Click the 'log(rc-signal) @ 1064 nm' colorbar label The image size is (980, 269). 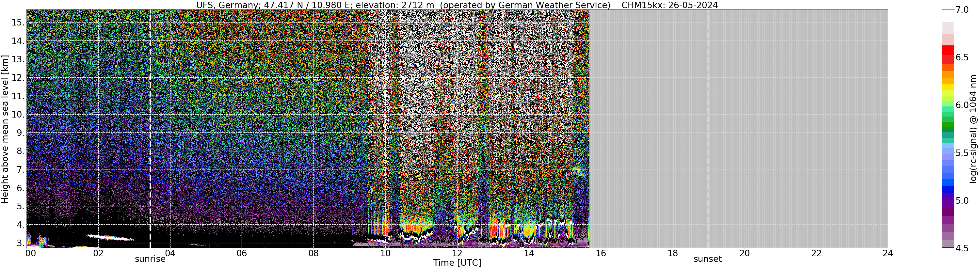pyautogui.click(x=973, y=129)
